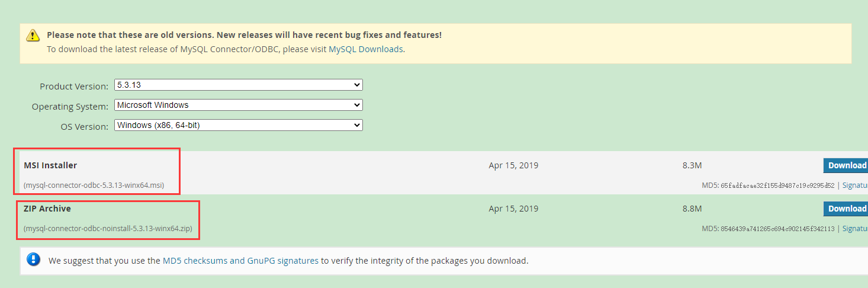The height and width of the screenshot is (288, 868).
Task: Click the MD5 hash of the MSI Installer
Action: pos(777,185)
